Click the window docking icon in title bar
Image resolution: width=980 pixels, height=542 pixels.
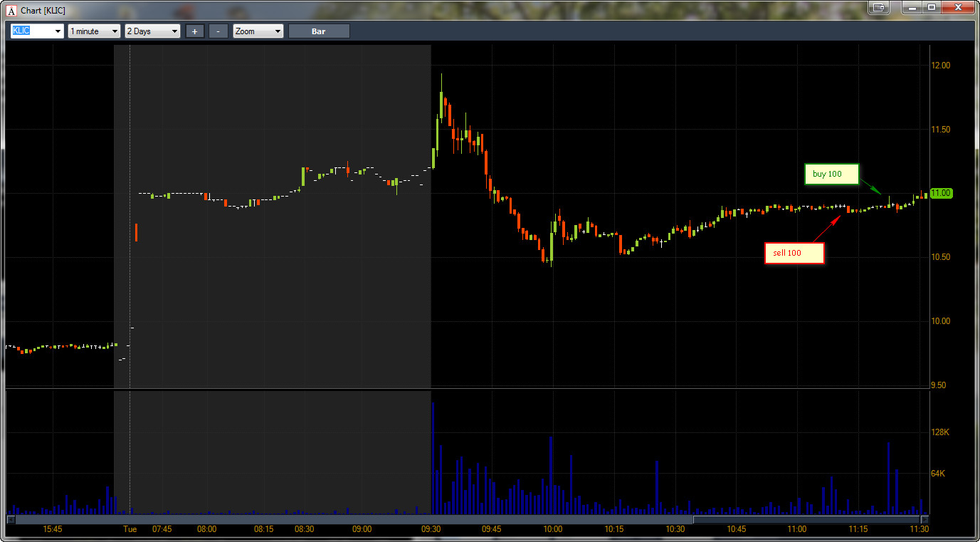[x=880, y=7]
